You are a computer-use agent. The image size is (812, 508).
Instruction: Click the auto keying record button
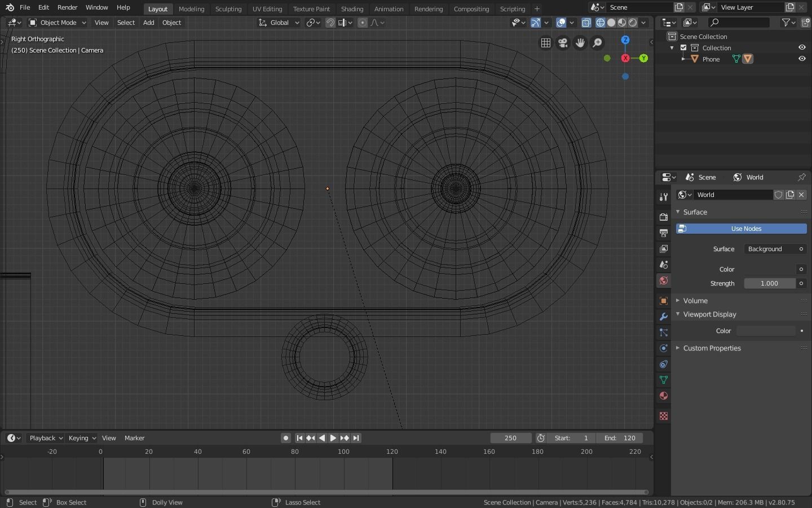click(x=286, y=438)
